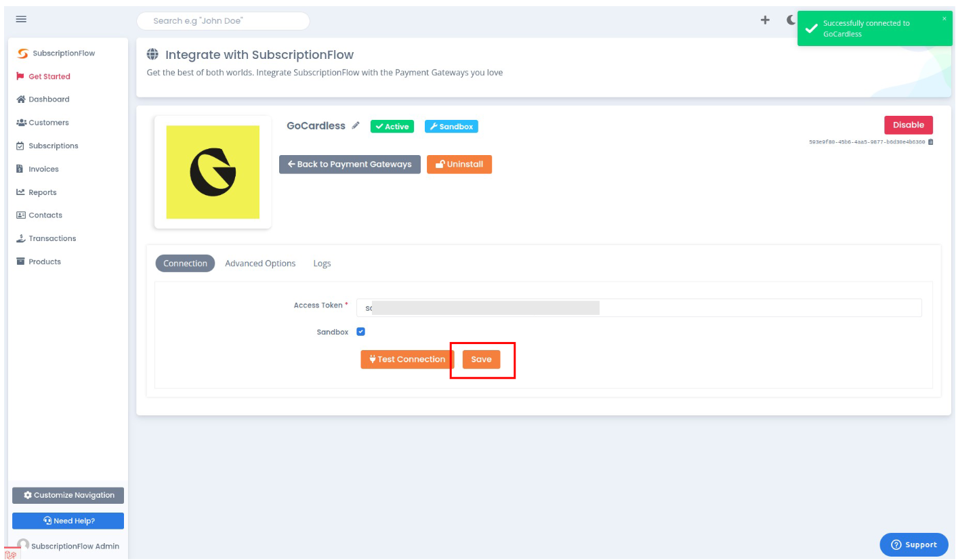Click the Contacts card icon
Viewport: 958px width, 560px height.
coord(20,215)
